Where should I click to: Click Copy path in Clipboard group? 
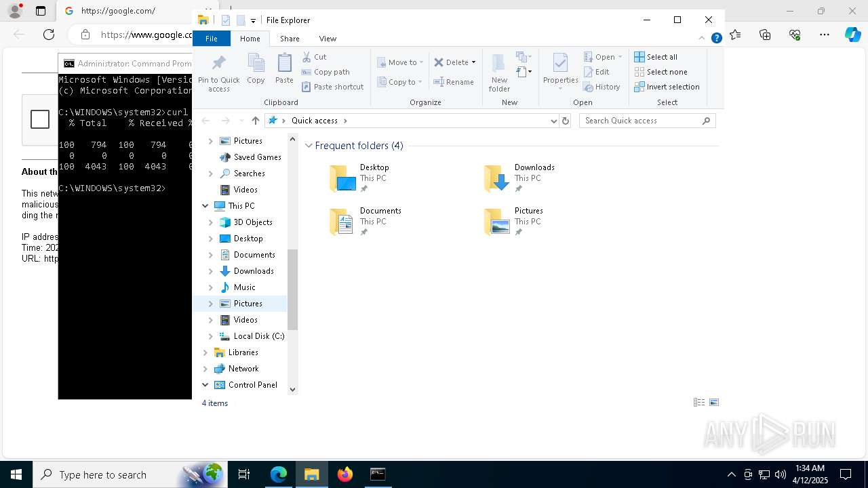325,72
